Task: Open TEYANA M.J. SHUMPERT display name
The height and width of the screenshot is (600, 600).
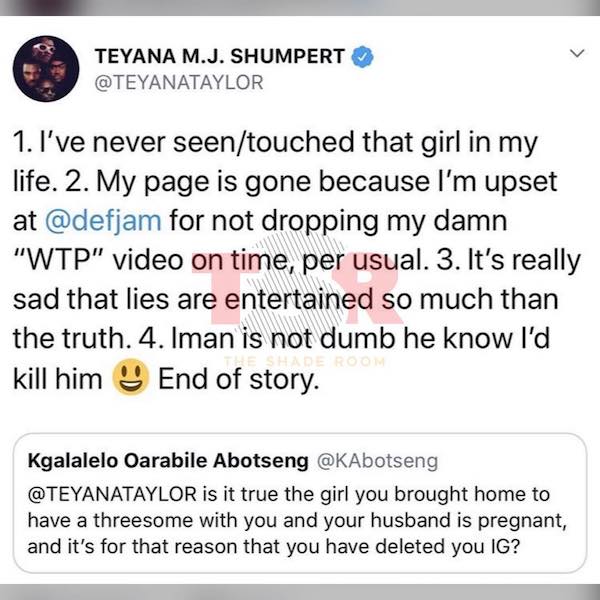Action: pyautogui.click(x=220, y=56)
